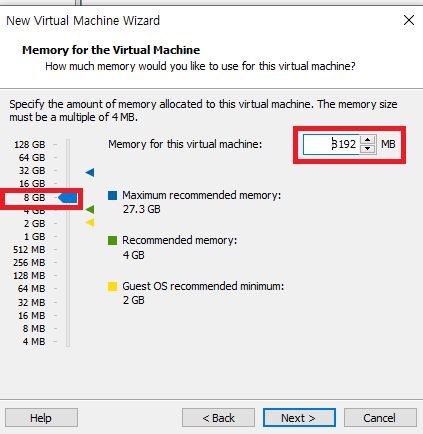Click the blue Maximum recommended memory legend square
This screenshot has width=423, height=434.
pos(113,195)
